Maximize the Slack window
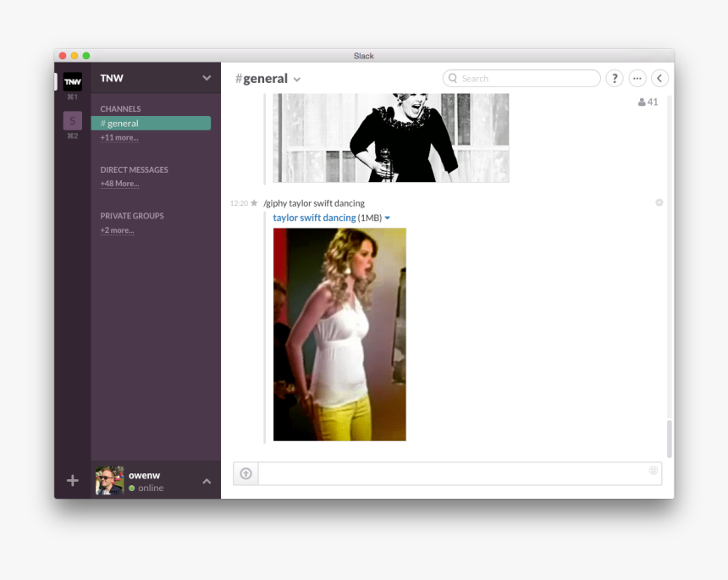This screenshot has height=580, width=728. 86,56
